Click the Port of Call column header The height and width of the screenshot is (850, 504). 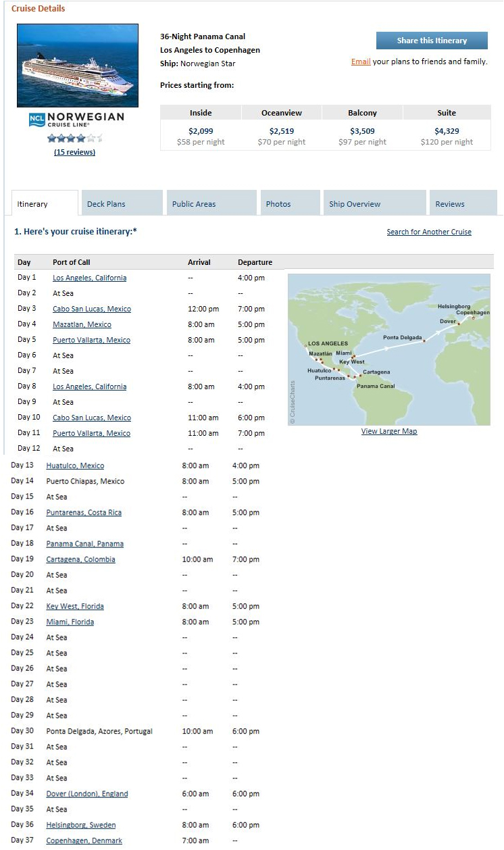[x=72, y=262]
